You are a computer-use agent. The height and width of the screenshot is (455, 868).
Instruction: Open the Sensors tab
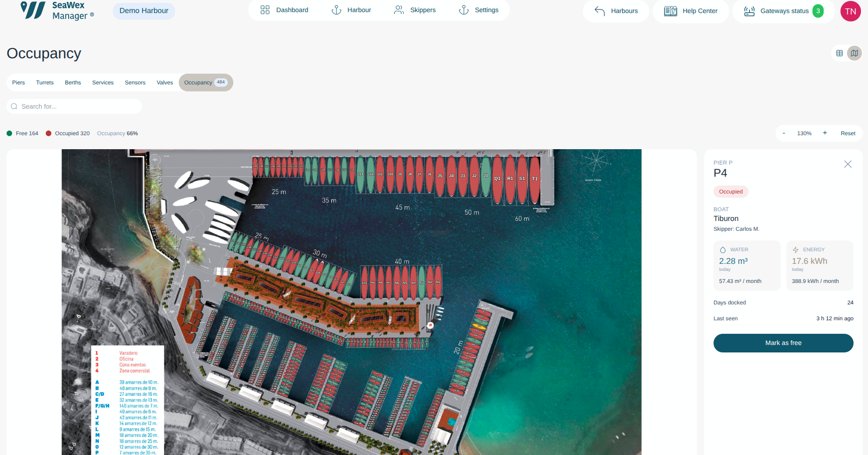point(135,83)
